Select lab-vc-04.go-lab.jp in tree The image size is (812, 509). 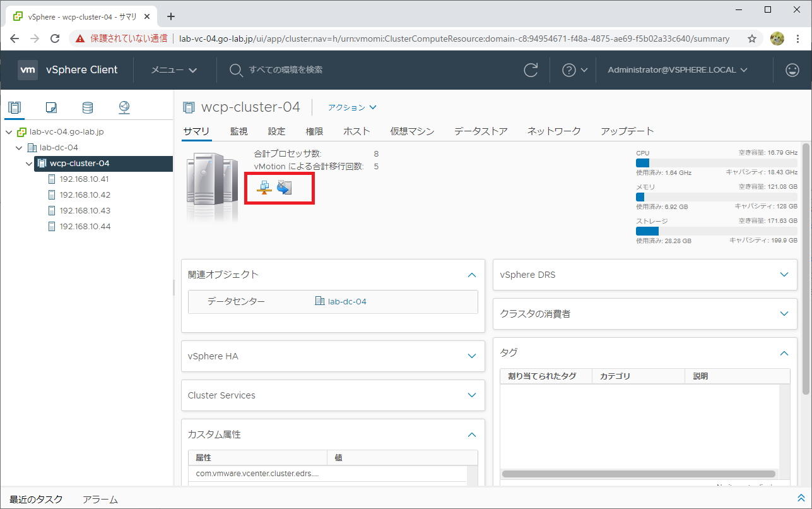pyautogui.click(x=67, y=132)
